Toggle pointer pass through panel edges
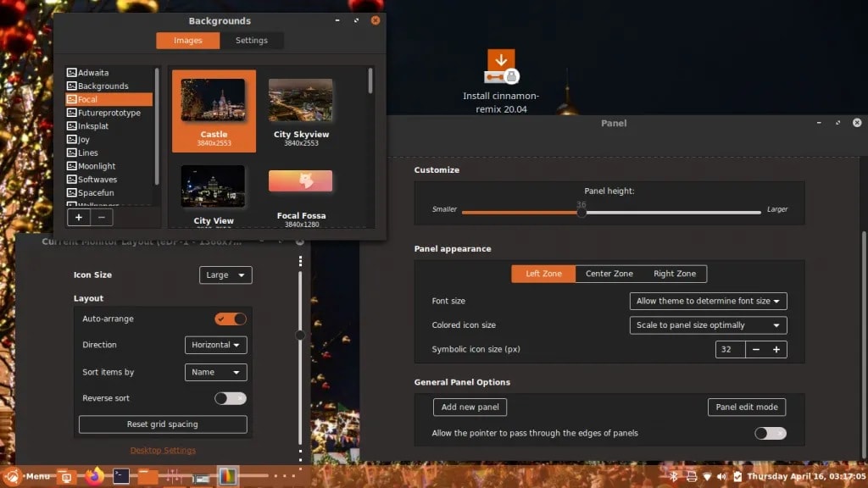Viewport: 868px width, 488px height. (x=770, y=433)
